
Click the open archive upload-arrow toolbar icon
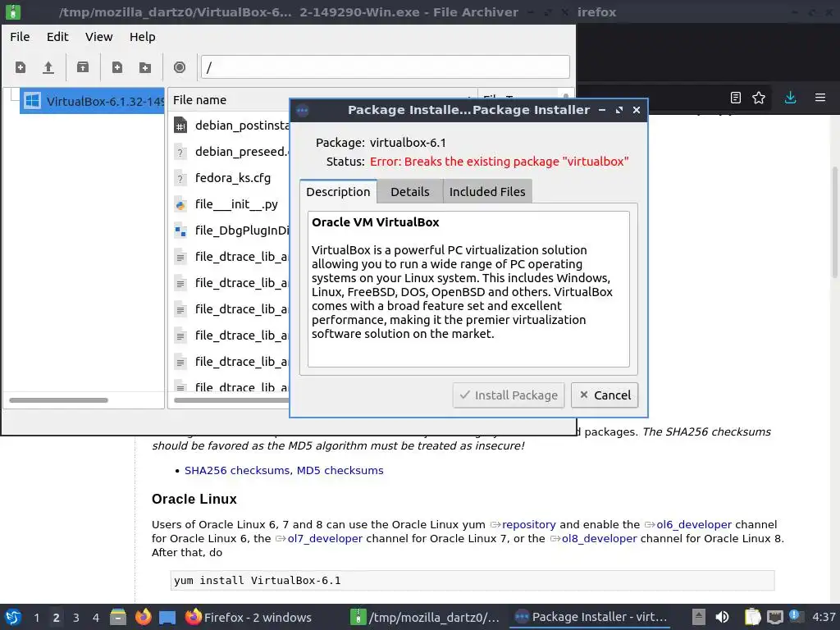tap(48, 67)
